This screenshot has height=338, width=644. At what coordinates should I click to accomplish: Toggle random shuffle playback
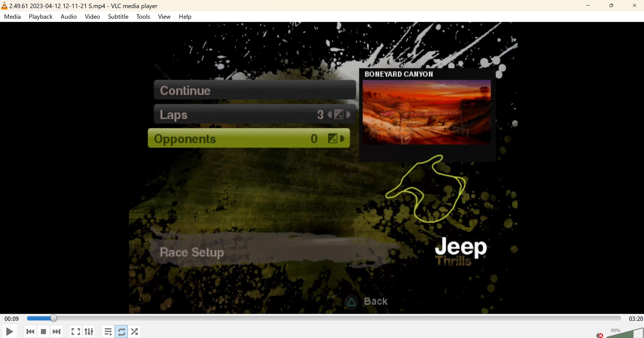coord(135,331)
